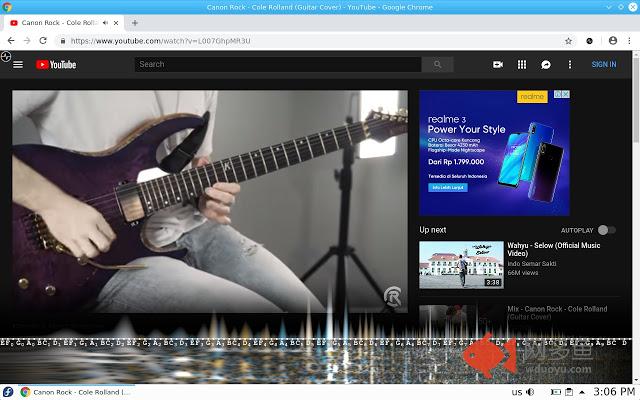Bookmark this page with star icon

click(568, 41)
